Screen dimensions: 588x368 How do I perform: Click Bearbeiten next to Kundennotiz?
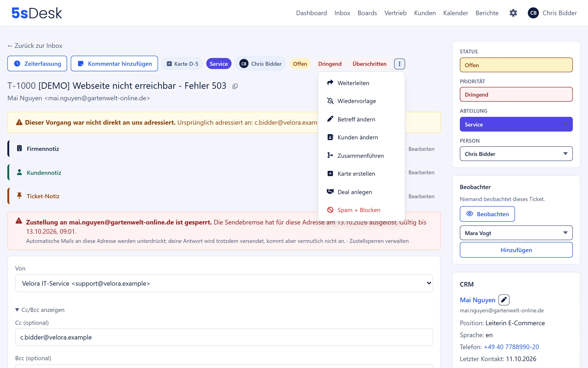[x=421, y=172]
